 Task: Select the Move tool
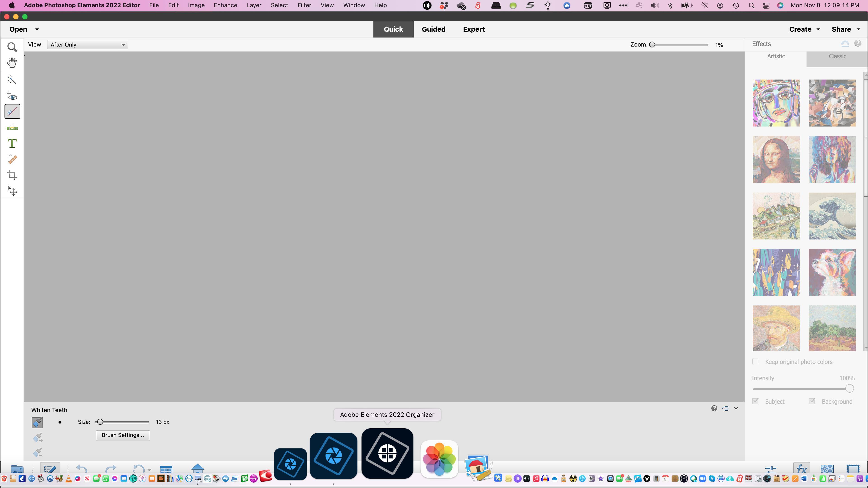click(x=12, y=191)
